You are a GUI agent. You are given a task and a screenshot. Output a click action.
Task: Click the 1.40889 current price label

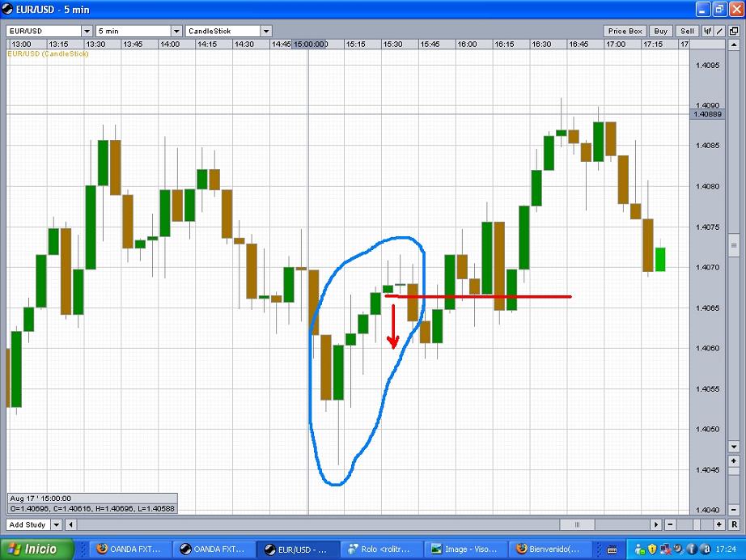click(x=707, y=114)
